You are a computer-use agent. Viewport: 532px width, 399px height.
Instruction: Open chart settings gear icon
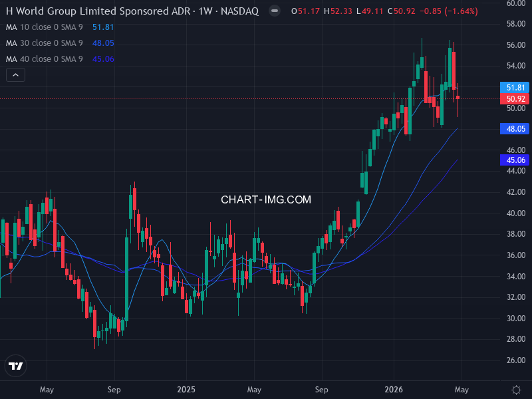(x=516, y=390)
